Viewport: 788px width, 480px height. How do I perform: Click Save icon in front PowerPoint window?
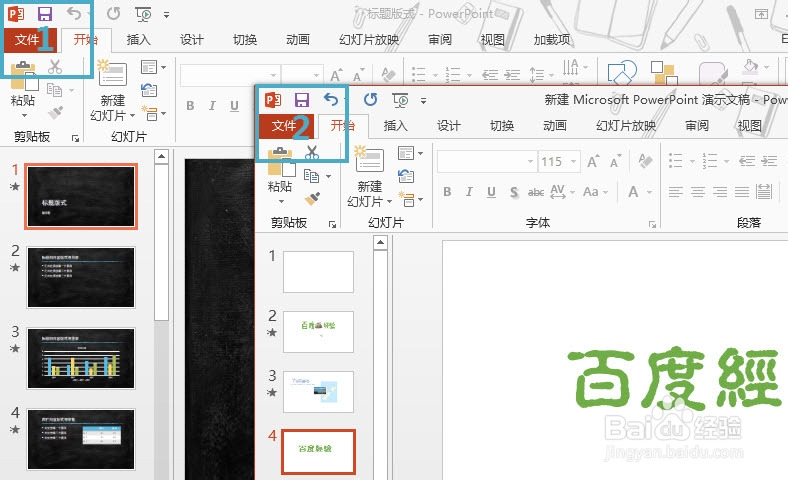[x=302, y=100]
